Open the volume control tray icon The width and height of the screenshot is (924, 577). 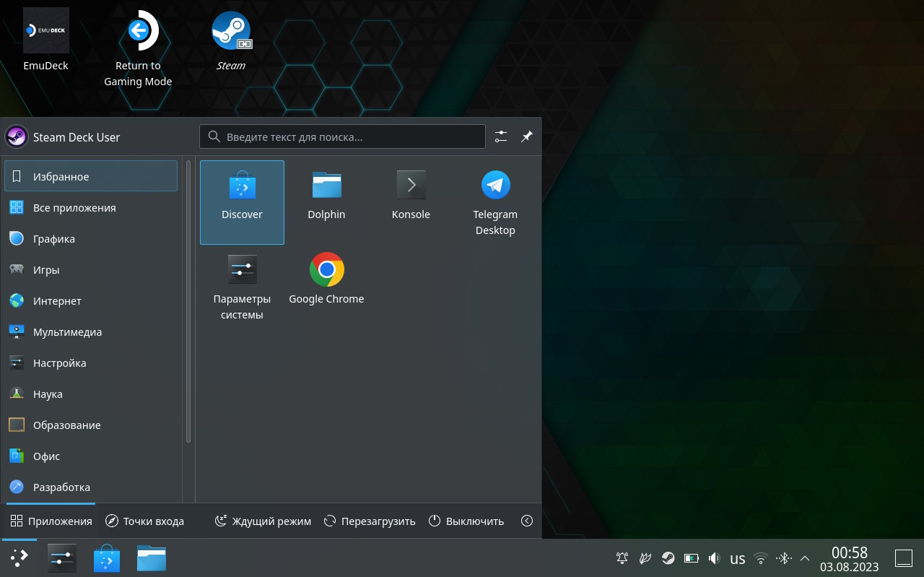715,558
